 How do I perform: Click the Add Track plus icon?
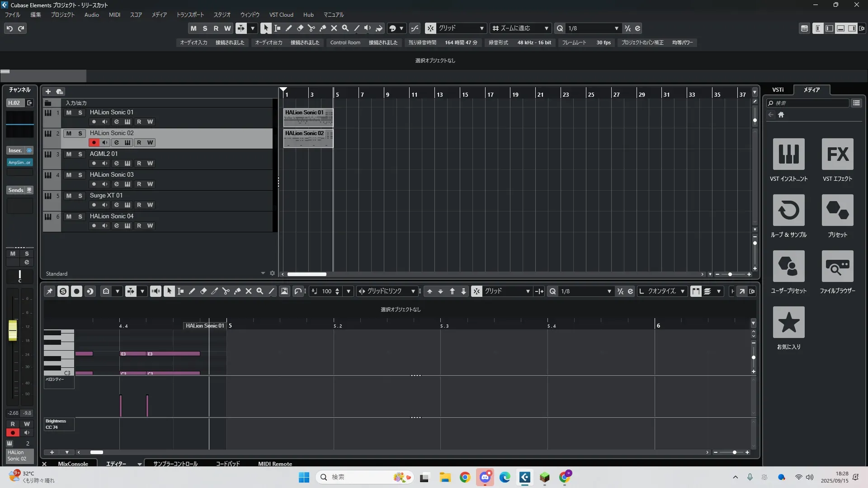point(48,91)
